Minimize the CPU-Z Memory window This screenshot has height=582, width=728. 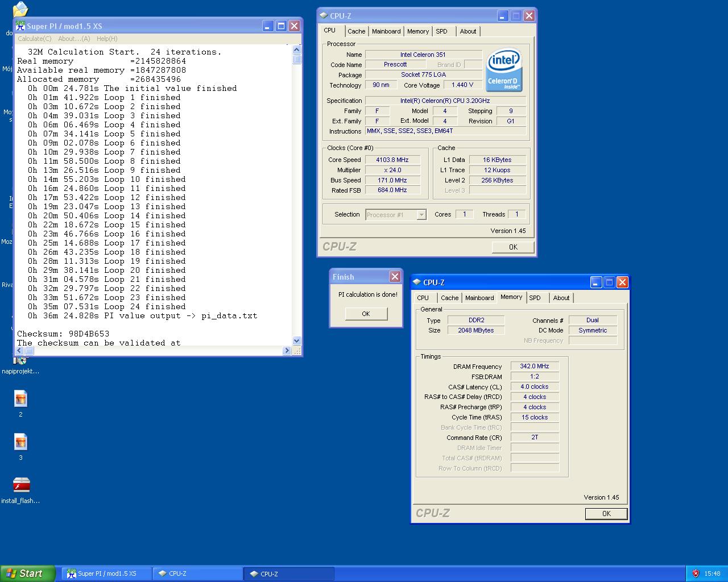coord(596,282)
